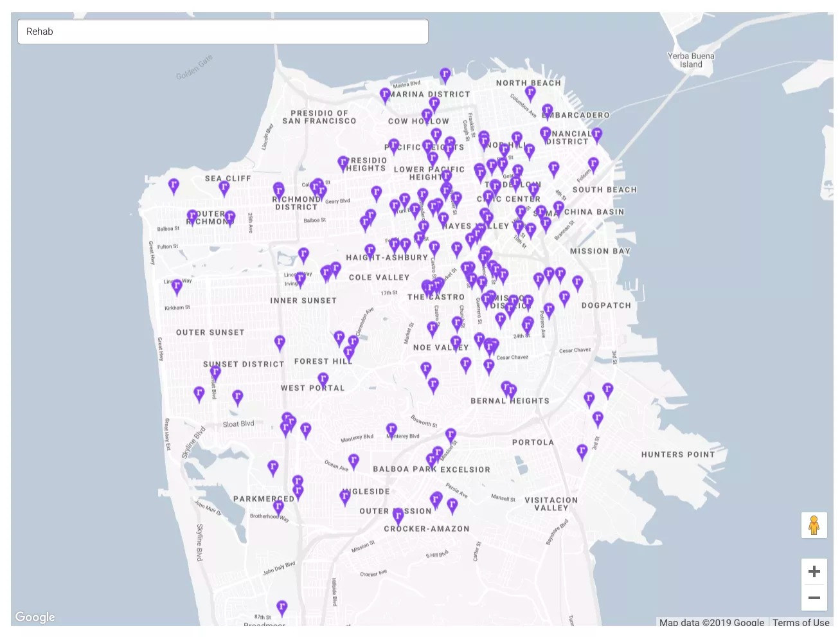Click the westernmost marker left of Sea Cliff

[174, 186]
